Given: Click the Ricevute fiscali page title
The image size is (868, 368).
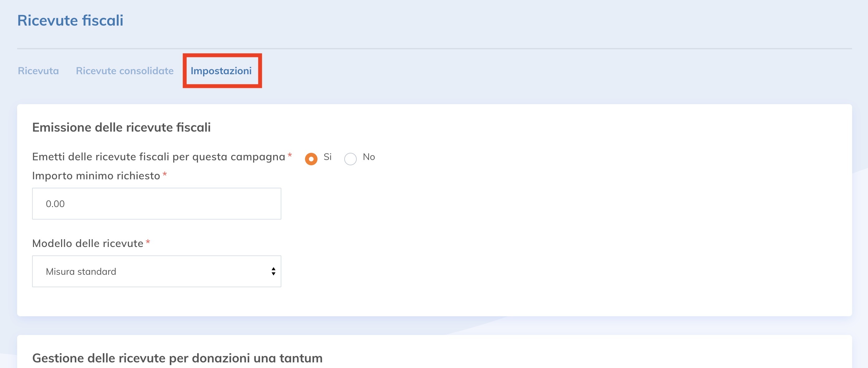Looking at the screenshot, I should (x=70, y=20).
